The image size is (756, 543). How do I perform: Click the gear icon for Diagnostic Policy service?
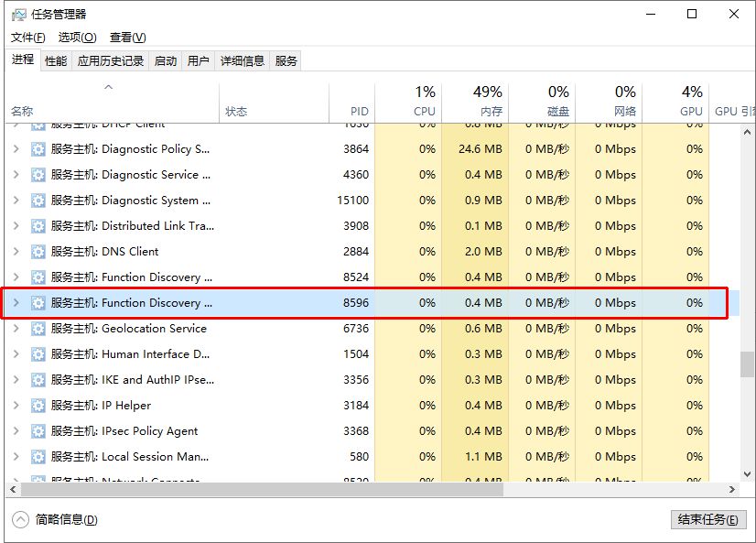[38, 149]
